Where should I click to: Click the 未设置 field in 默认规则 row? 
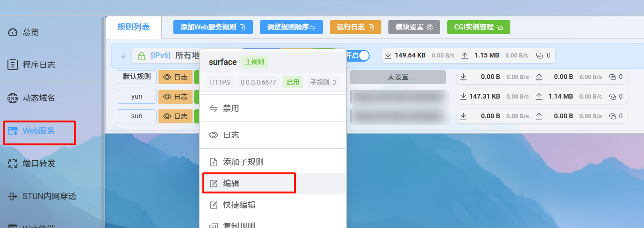click(398, 77)
